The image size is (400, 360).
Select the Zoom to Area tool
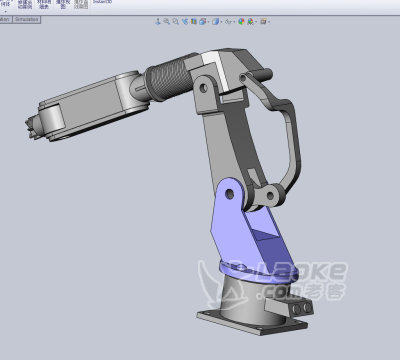(x=175, y=22)
